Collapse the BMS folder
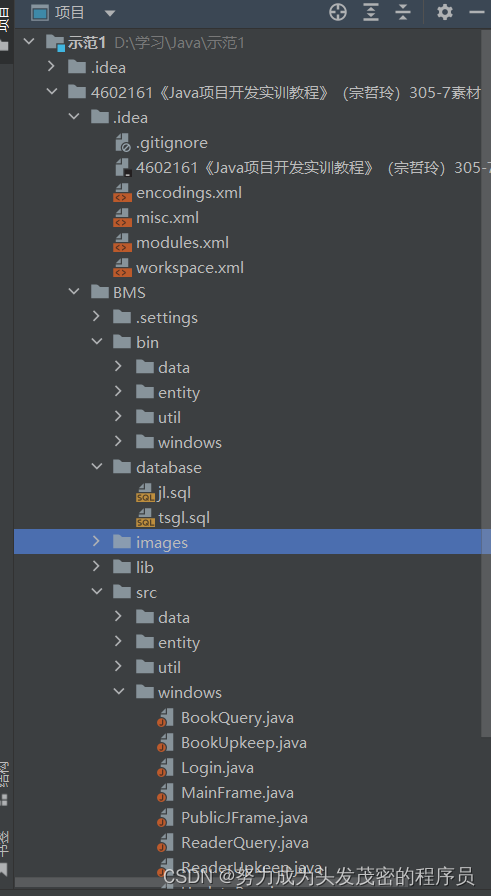 point(74,291)
